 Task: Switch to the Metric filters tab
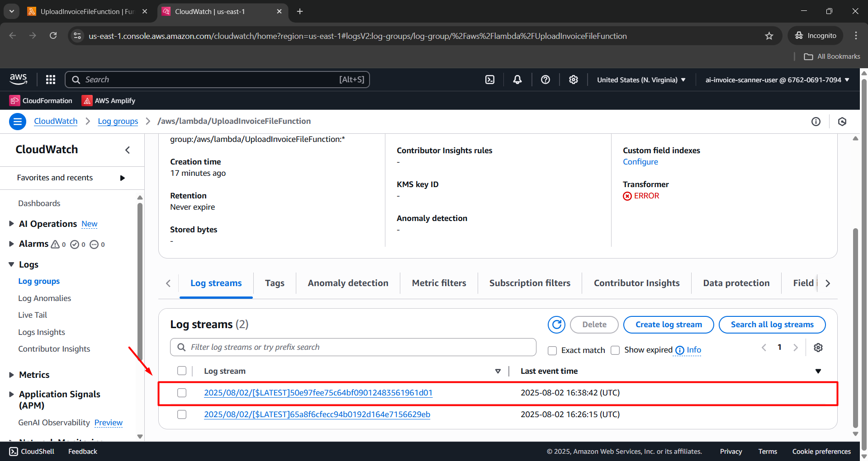pyautogui.click(x=438, y=283)
